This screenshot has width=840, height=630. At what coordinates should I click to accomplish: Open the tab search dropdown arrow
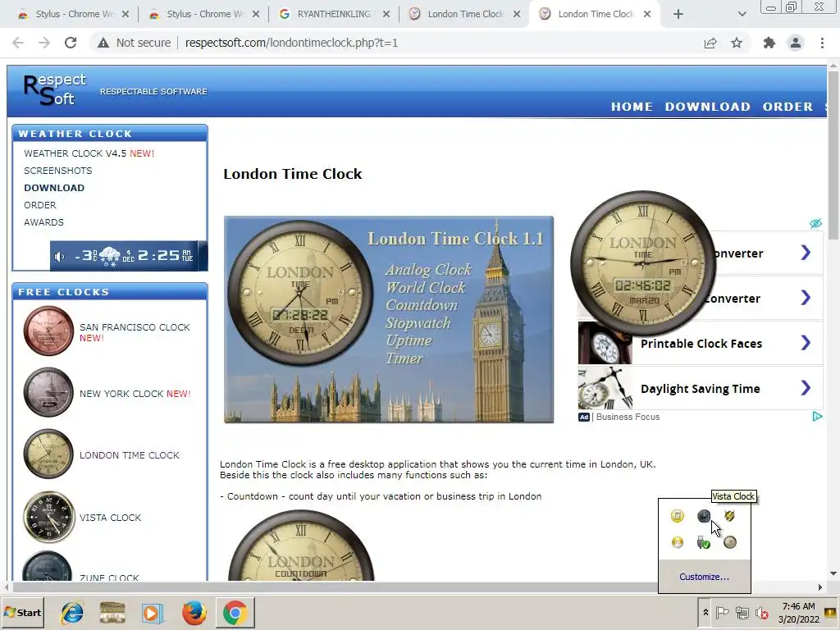click(742, 14)
